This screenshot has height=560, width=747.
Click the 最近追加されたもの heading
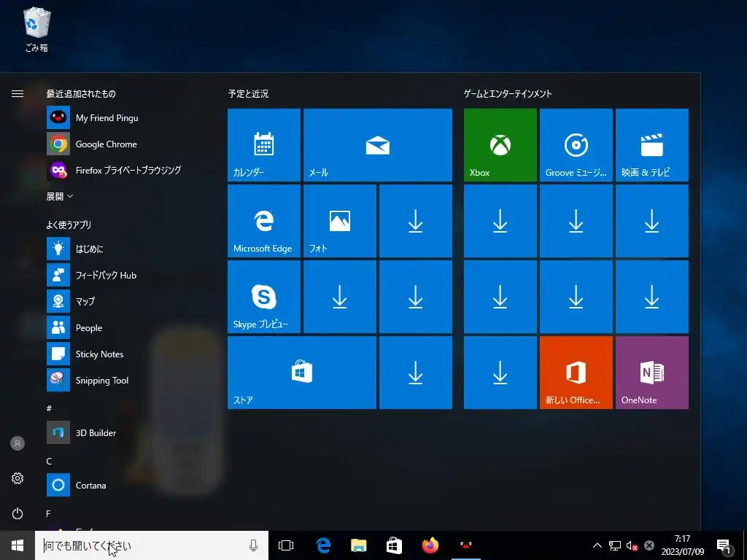(x=81, y=94)
